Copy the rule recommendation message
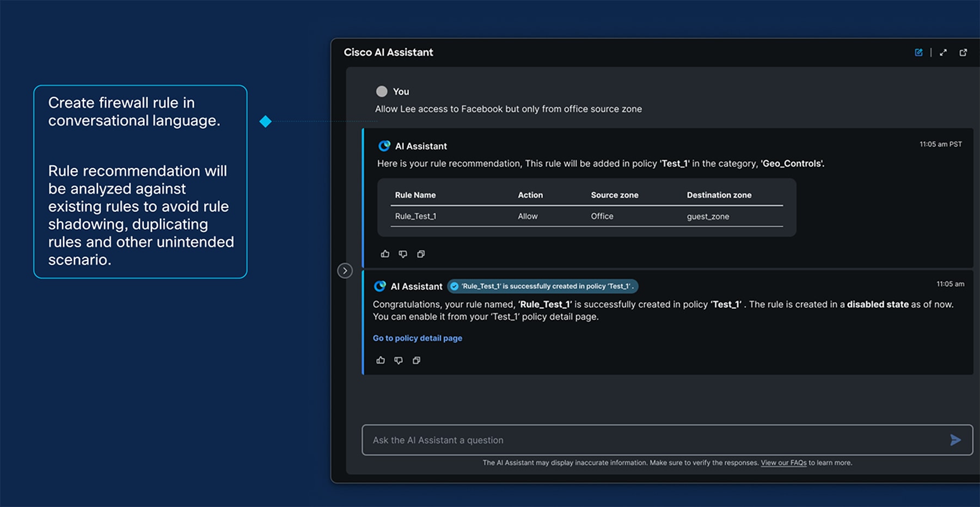 (420, 253)
